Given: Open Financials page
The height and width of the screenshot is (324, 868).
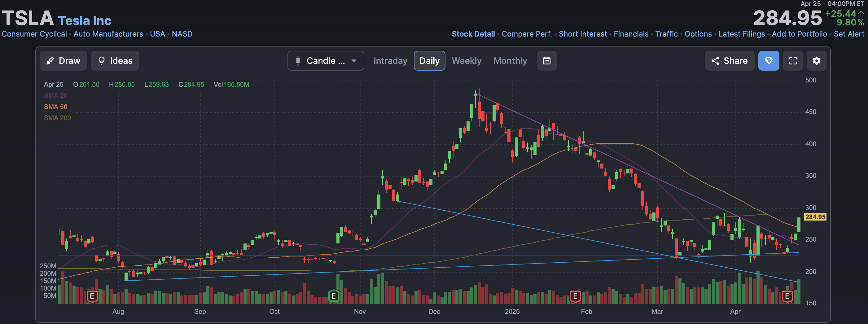Looking at the screenshot, I should tap(631, 34).
